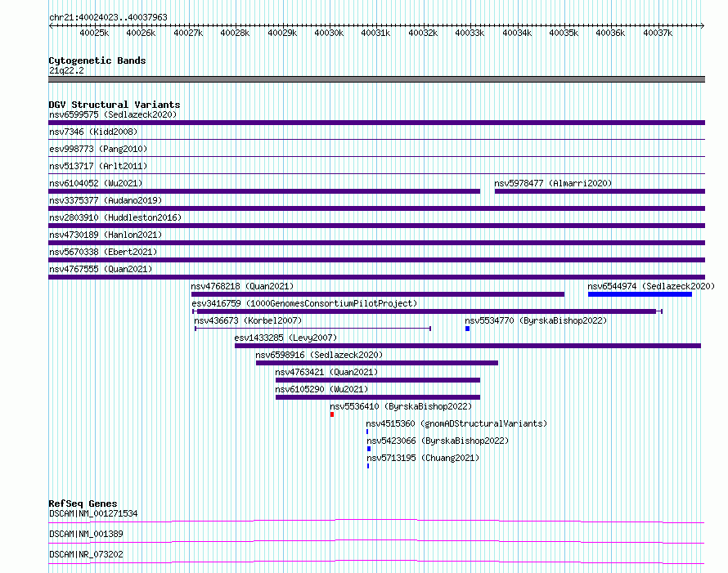The image size is (728, 573).
Task: Click the 40033k ruler position label
Action: pos(470,33)
